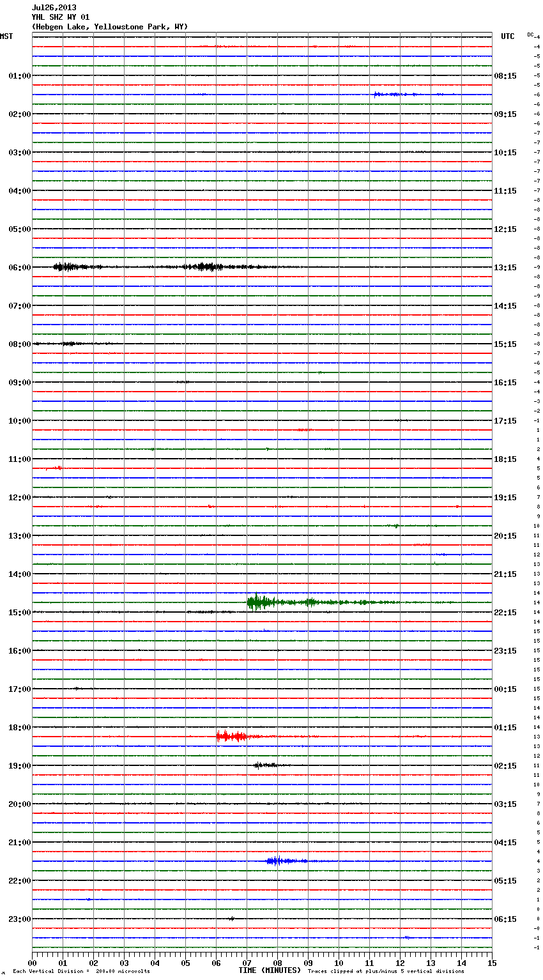Select the 23:00 MST time label
This screenshot has width=543, height=980.
[19, 919]
